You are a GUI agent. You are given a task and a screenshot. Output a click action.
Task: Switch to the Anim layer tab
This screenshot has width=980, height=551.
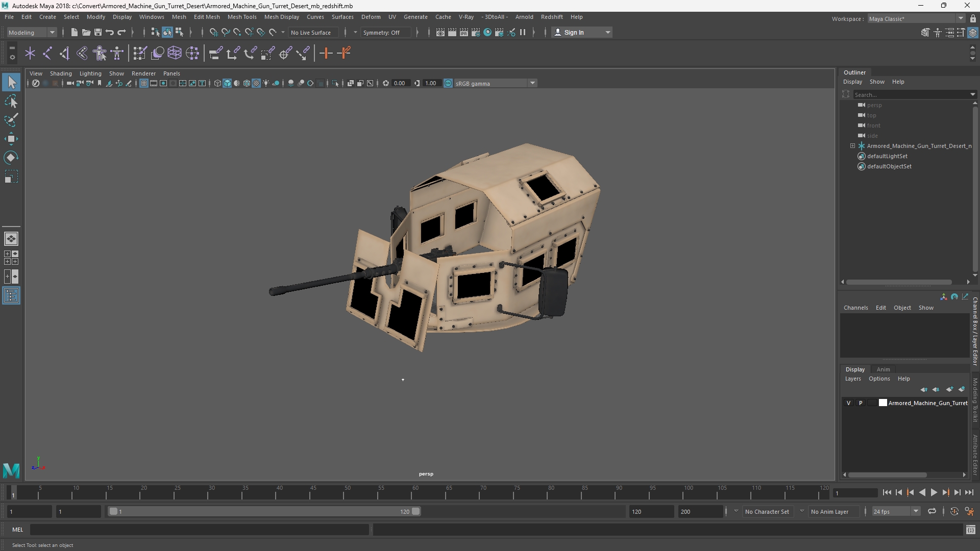883,369
